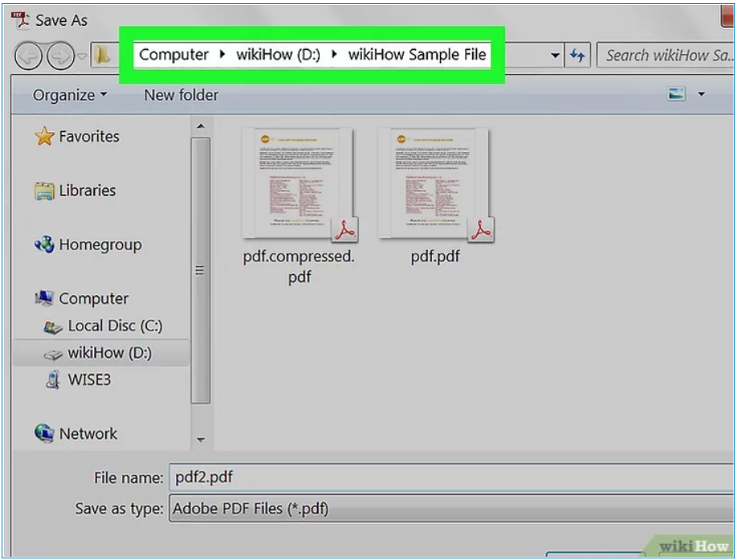Click Adobe badge on pdf.pdf thumbnail
736x560 pixels.
[x=481, y=229]
